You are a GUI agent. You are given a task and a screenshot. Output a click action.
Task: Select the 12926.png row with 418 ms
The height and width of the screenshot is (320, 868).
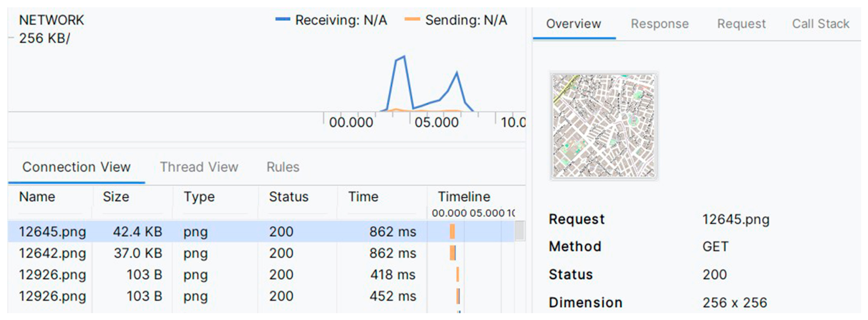pyautogui.click(x=261, y=274)
